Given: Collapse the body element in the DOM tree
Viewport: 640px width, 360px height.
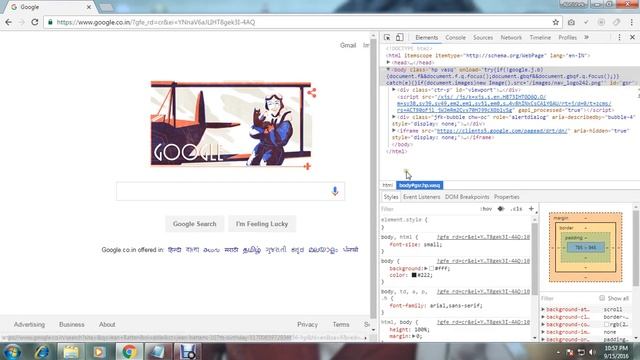Looking at the screenshot, I should coord(388,69).
